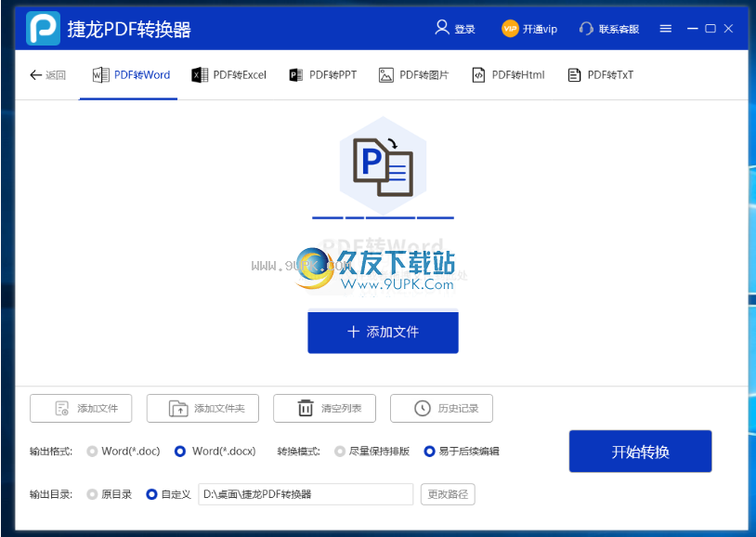Viewport: 756px width, 537px height.
Task: Click the 输出格式 label
Action: 51,452
